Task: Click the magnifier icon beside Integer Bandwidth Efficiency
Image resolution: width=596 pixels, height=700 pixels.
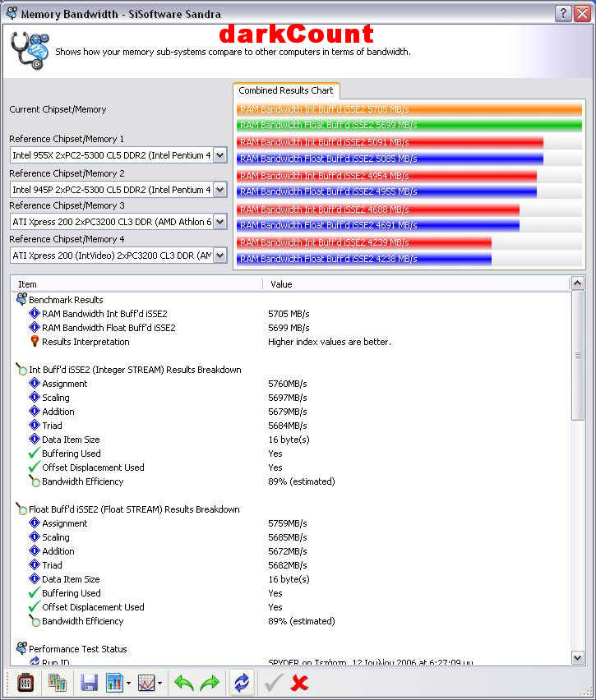Action: click(x=35, y=481)
